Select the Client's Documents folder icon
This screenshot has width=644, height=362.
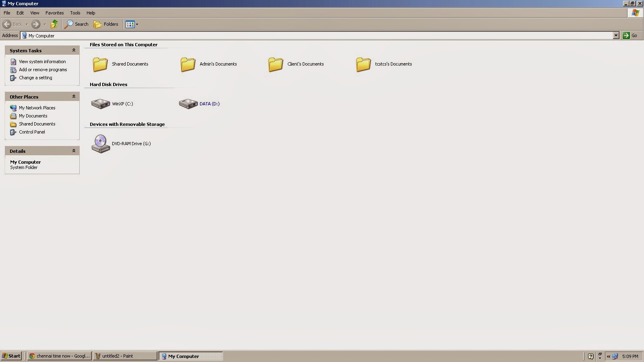tap(276, 64)
